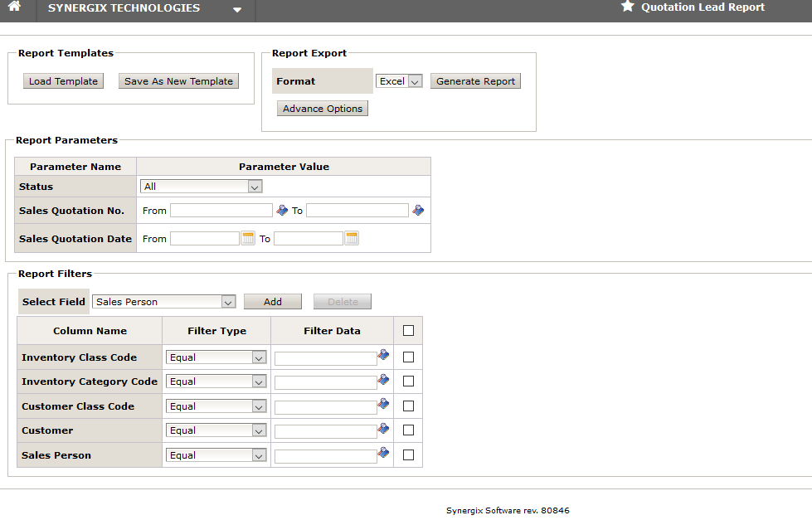812x520 pixels.
Task: Click the Generate Report button
Action: point(475,80)
